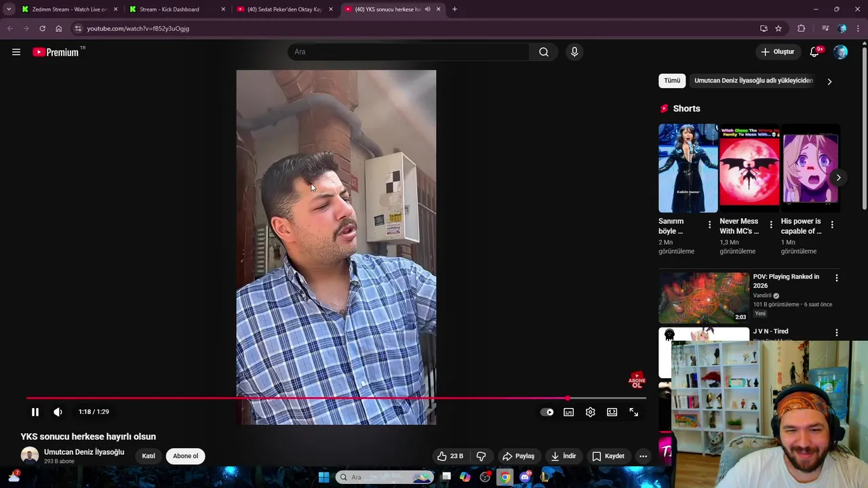This screenshot has height=488, width=868.
Task: Create content with the Oluştur button
Action: (778, 52)
